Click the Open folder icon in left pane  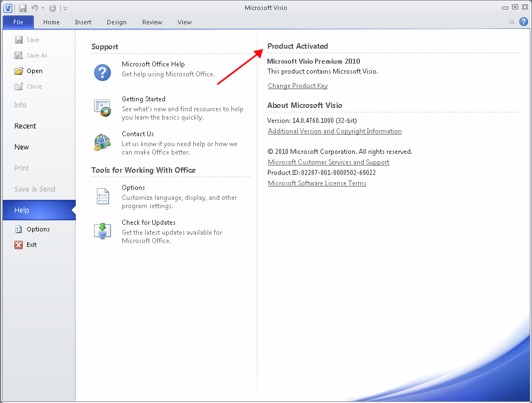19,71
